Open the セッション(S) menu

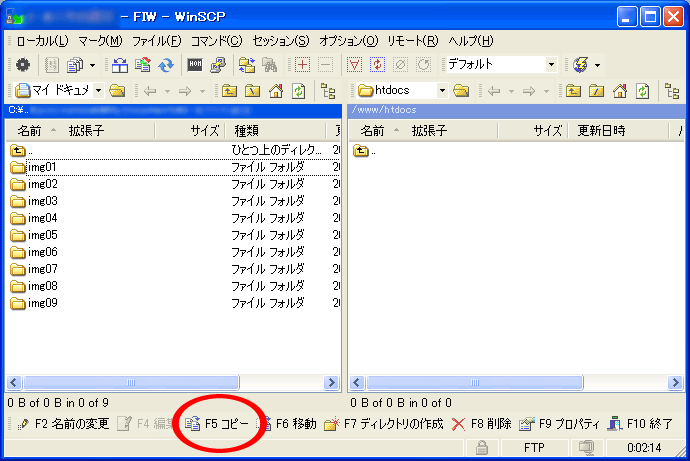281,41
